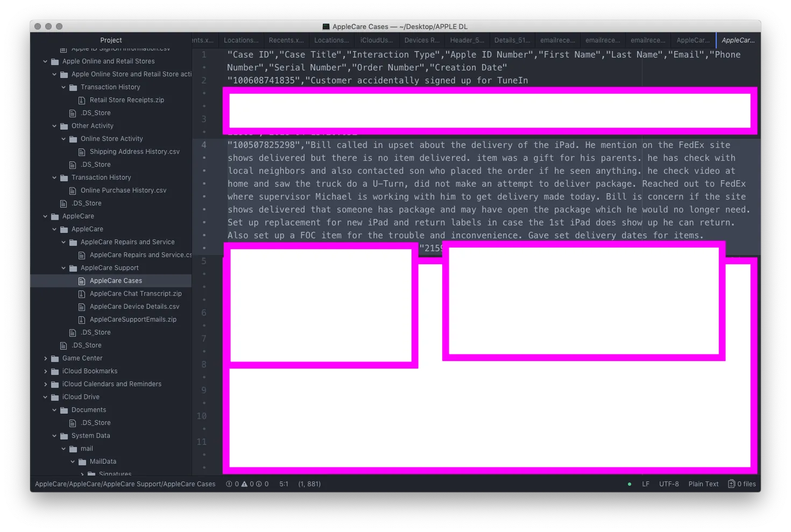Image resolution: width=791 pixels, height=532 pixels.
Task: Select Shipping Address History.csv in the tree
Action: coord(135,152)
